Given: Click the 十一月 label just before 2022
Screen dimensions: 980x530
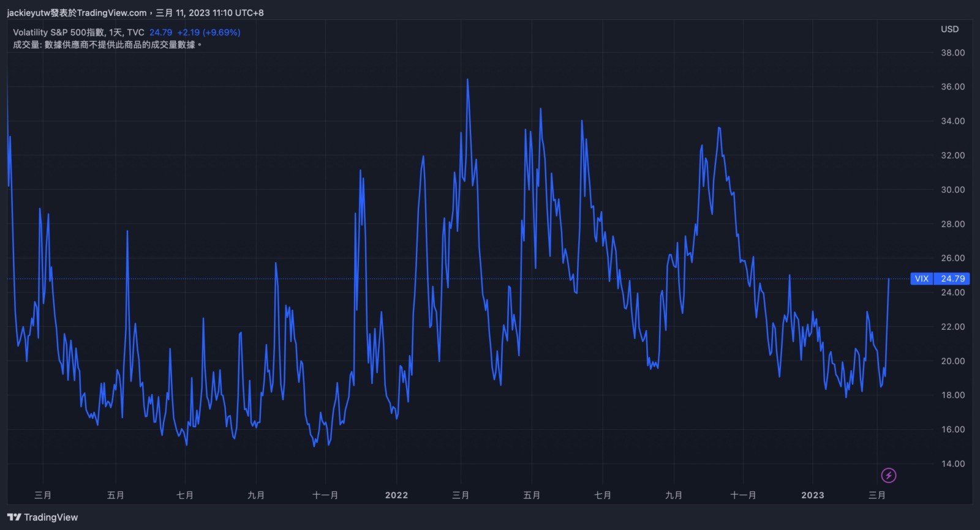Looking at the screenshot, I should (x=325, y=495).
